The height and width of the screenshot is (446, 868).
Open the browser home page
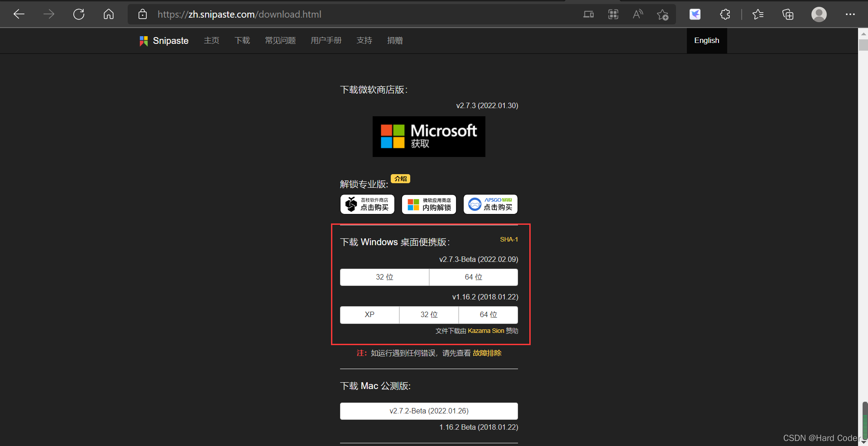109,14
